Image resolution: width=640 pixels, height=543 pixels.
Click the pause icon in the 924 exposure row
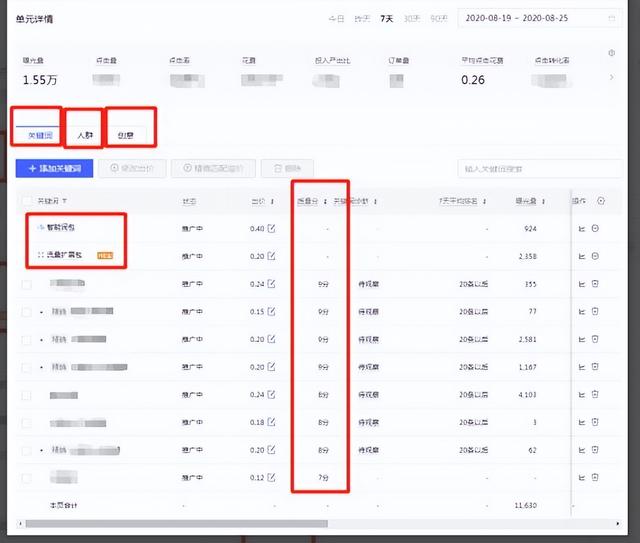tap(595, 228)
